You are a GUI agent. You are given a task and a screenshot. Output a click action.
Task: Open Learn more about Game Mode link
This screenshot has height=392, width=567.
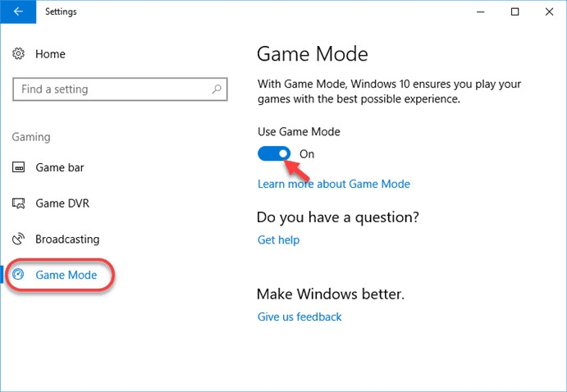point(333,184)
